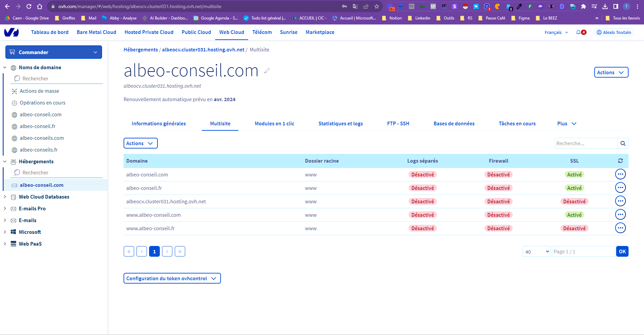644x335 pixels.
Task: Go to the last page arrow
Action: (180, 252)
